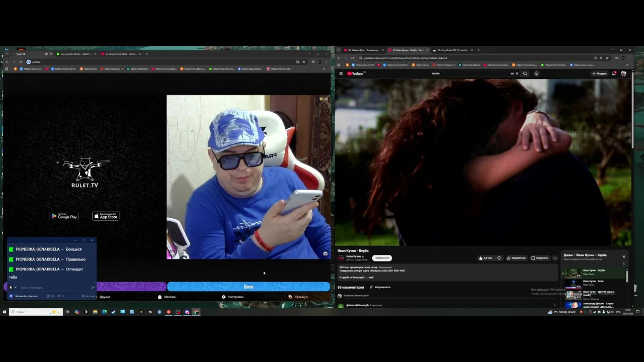Open YouTube notifications bell
Image resolution: width=644 pixels, height=362 pixels.
(614, 73)
